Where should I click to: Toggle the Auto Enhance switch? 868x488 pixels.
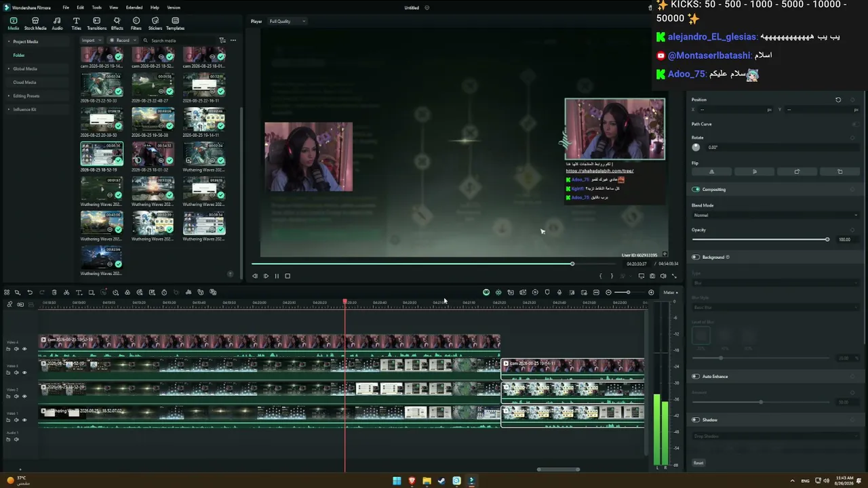tap(696, 377)
